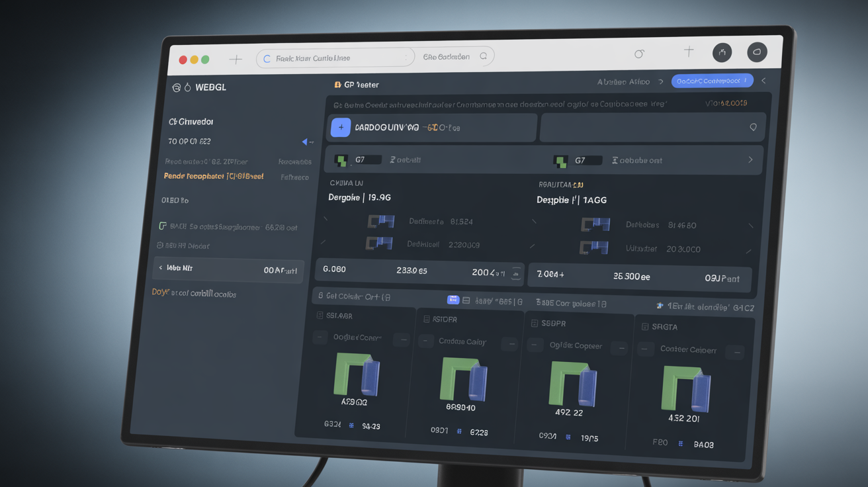This screenshot has width=868, height=487.
Task: Select the Get Coiuar Ort tab
Action: (x=355, y=296)
